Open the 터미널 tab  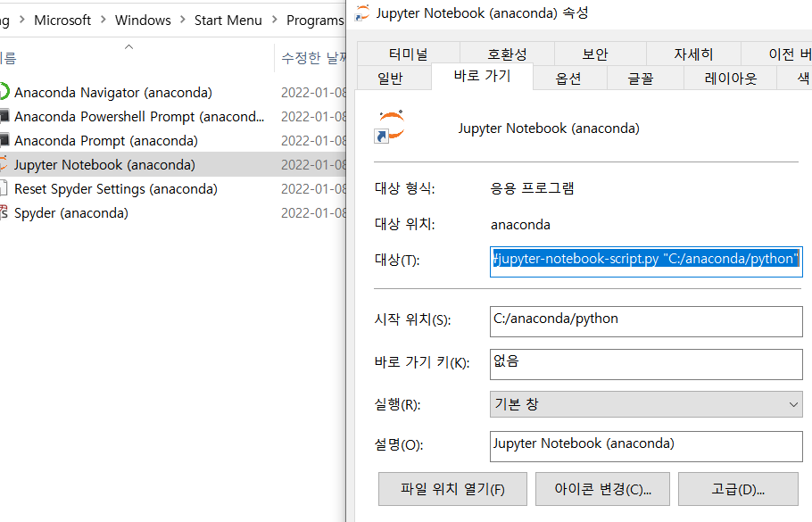tap(409, 54)
